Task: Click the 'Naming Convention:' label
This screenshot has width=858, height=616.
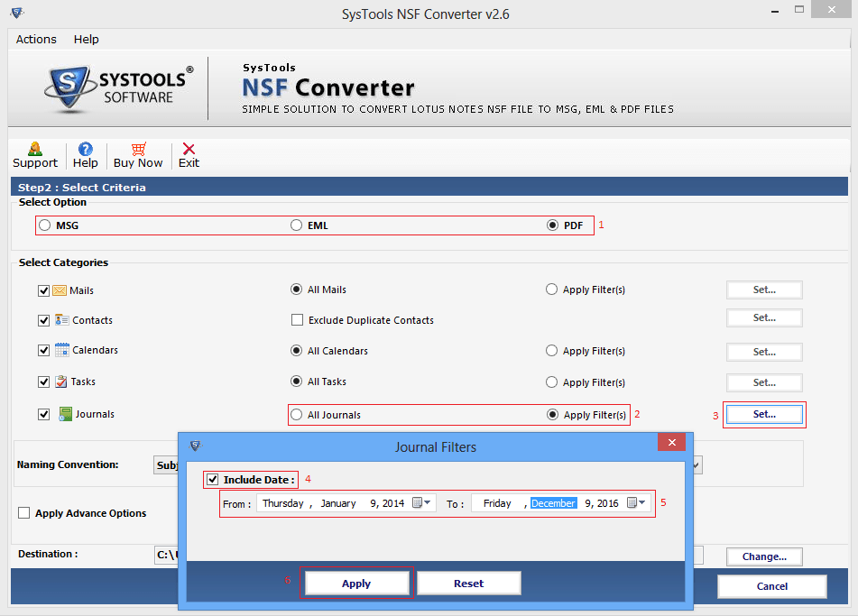Action: 68,464
